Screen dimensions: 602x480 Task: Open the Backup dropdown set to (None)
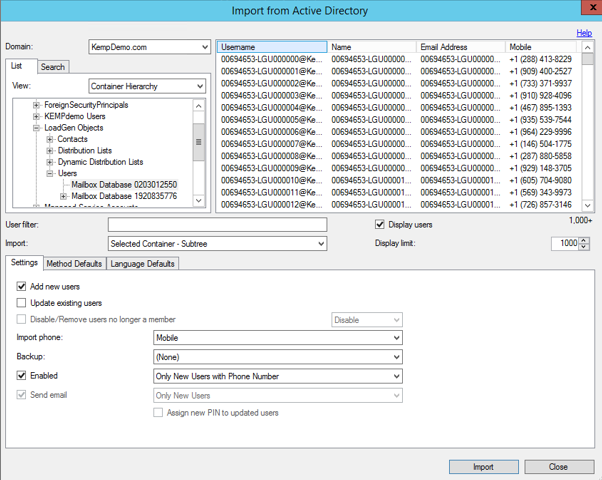[x=278, y=357]
